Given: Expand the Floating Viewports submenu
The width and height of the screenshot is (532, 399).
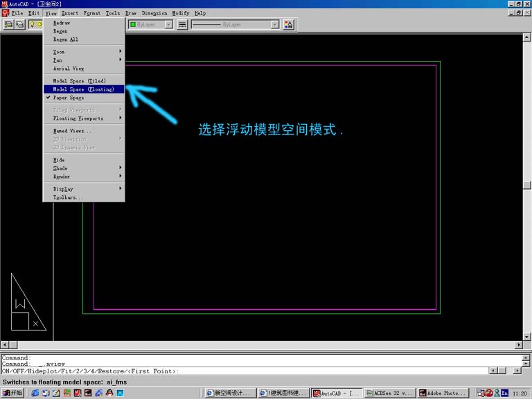Looking at the screenshot, I should (84, 118).
